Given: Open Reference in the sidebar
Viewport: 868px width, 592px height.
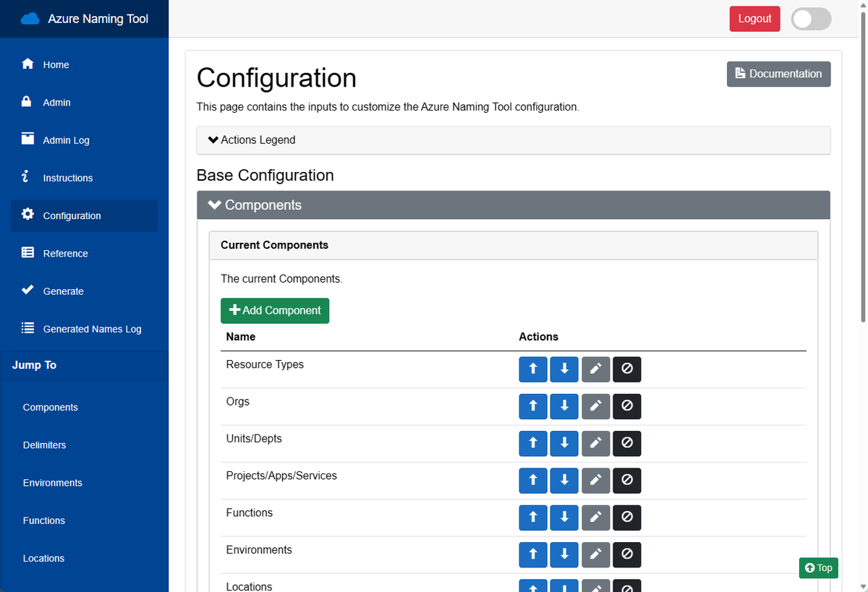Looking at the screenshot, I should pos(84,253).
